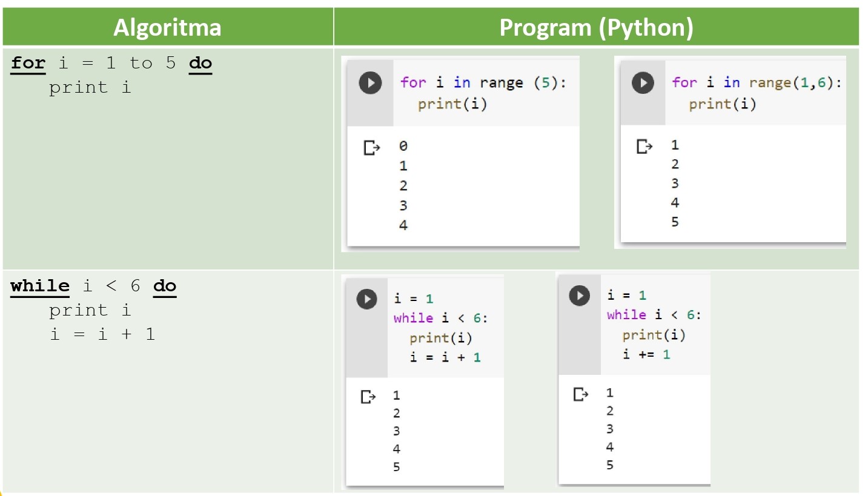Click the 'for i in range (5):' code line
868x496 pixels.
tap(483, 82)
